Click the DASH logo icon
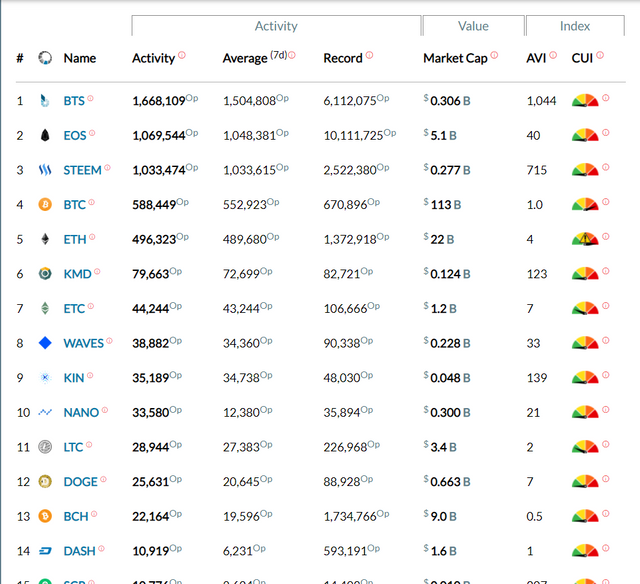This screenshot has width=640, height=584. [x=45, y=551]
